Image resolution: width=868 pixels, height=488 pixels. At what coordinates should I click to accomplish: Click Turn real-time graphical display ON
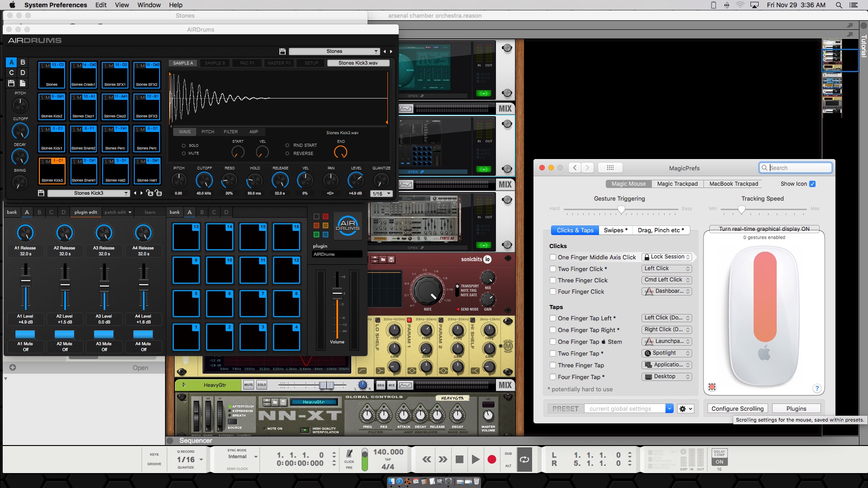click(x=764, y=229)
